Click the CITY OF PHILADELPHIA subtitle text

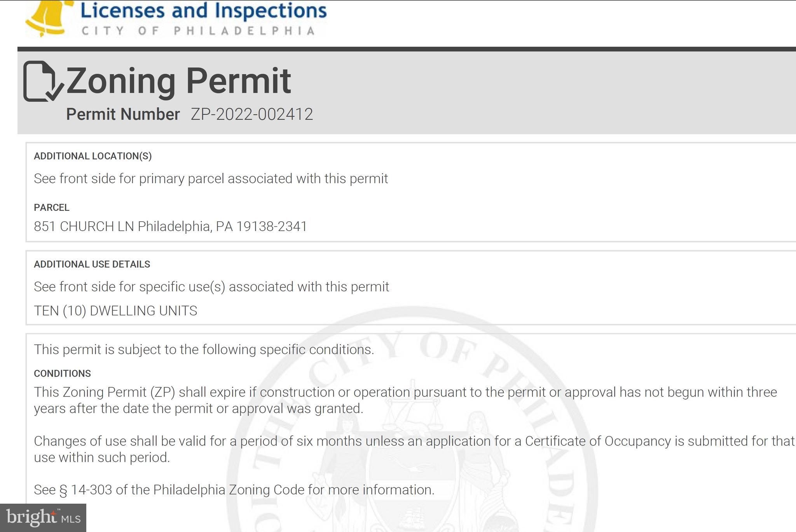(x=198, y=31)
